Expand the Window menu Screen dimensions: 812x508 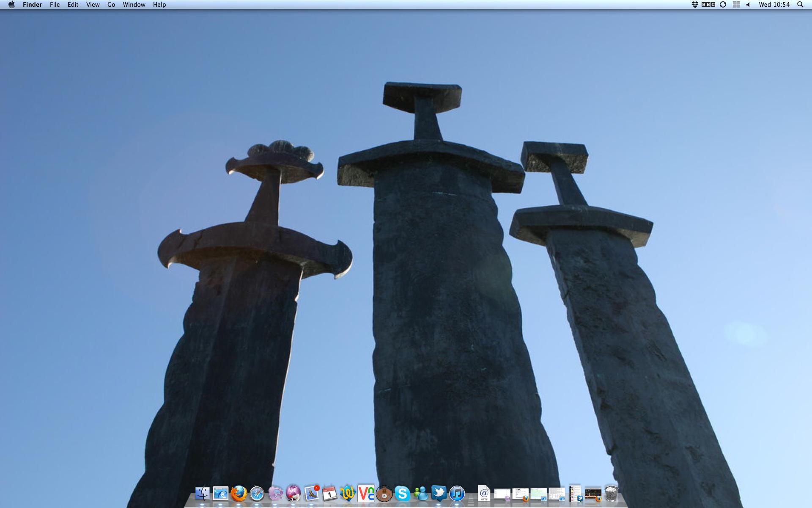coord(134,5)
